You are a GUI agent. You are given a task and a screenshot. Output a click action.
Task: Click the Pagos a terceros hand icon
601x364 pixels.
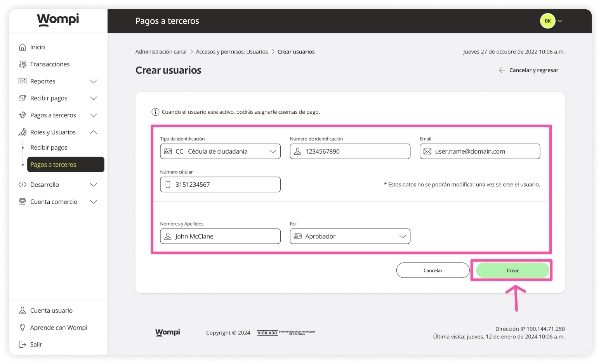23,115
